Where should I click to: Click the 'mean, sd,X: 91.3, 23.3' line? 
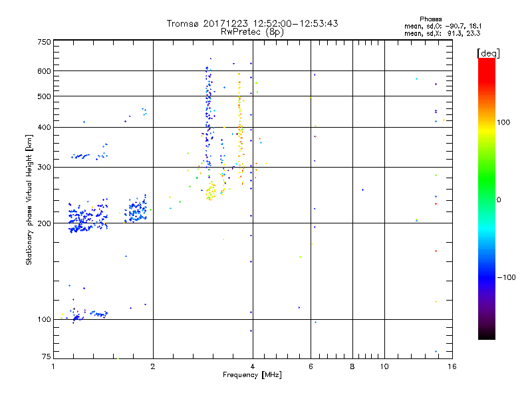pos(442,33)
